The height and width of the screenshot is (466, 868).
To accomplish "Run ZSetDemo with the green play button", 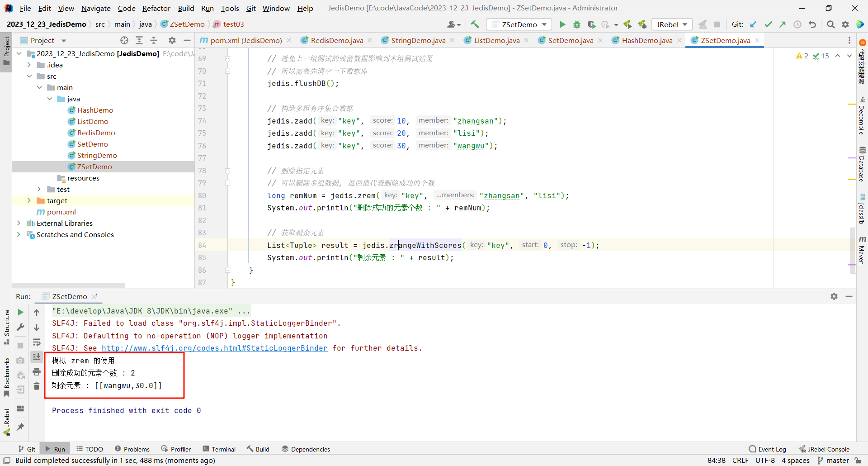I will [x=562, y=24].
